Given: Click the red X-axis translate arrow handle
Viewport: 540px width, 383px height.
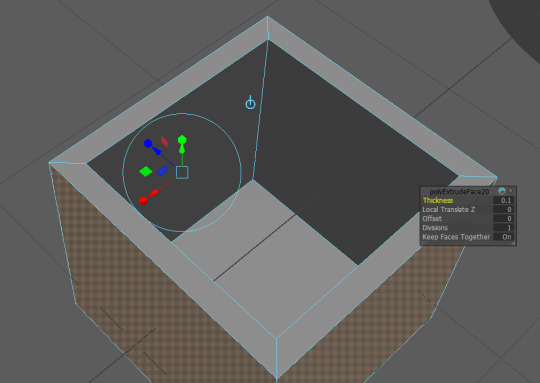Looking at the screenshot, I should (153, 194).
